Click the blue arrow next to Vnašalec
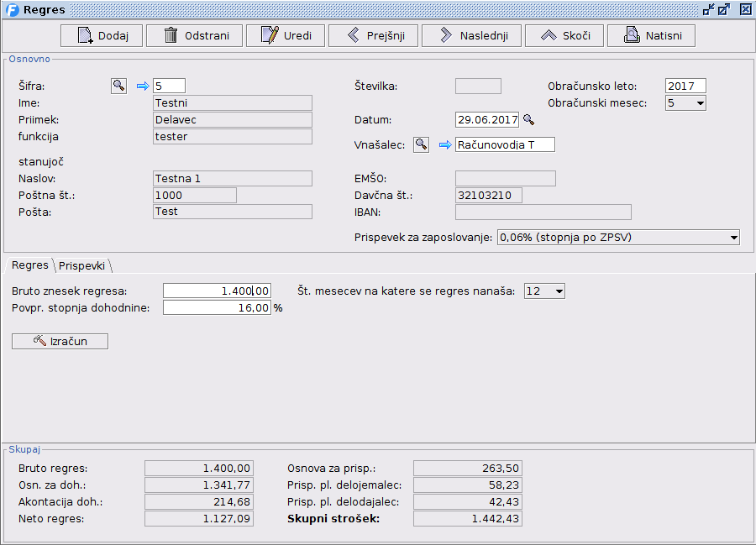The image size is (756, 545). coord(444,145)
